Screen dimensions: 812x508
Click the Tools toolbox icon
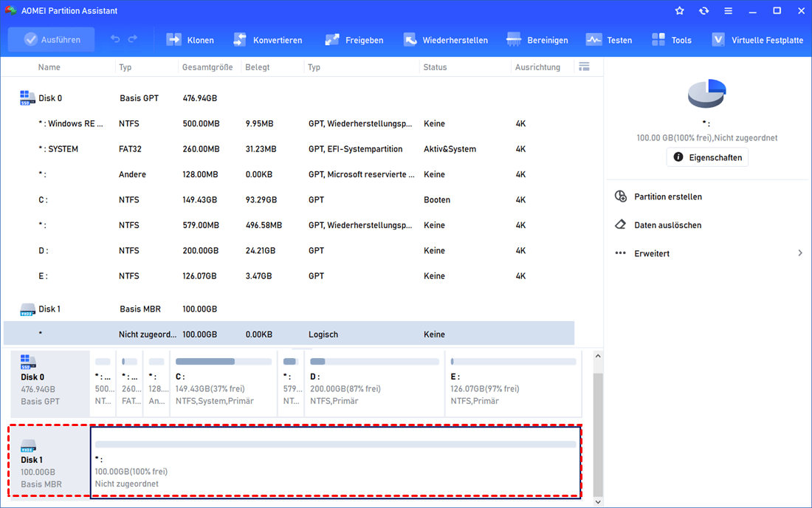point(658,40)
